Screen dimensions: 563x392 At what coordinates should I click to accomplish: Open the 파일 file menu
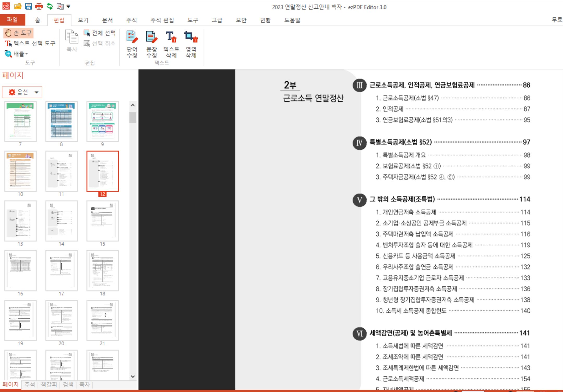tap(12, 20)
